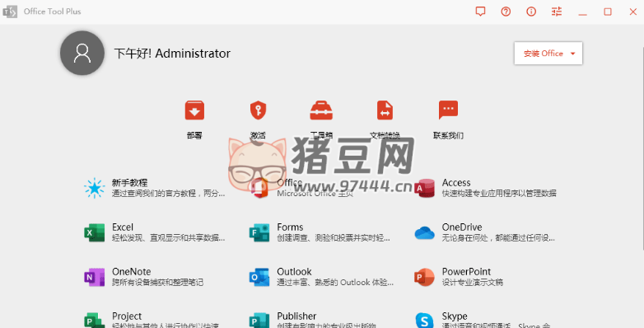Click the Excel app icon
Viewport: 644px width, 328px height.
point(95,232)
